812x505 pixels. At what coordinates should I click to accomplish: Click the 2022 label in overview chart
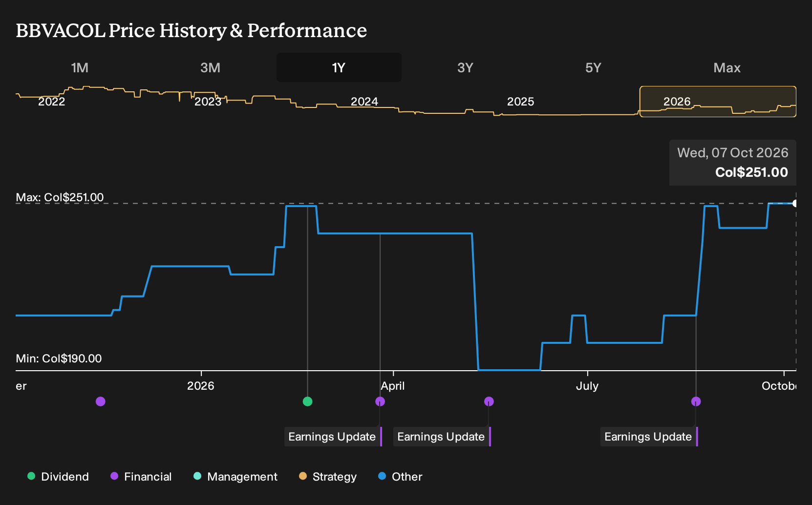(52, 102)
